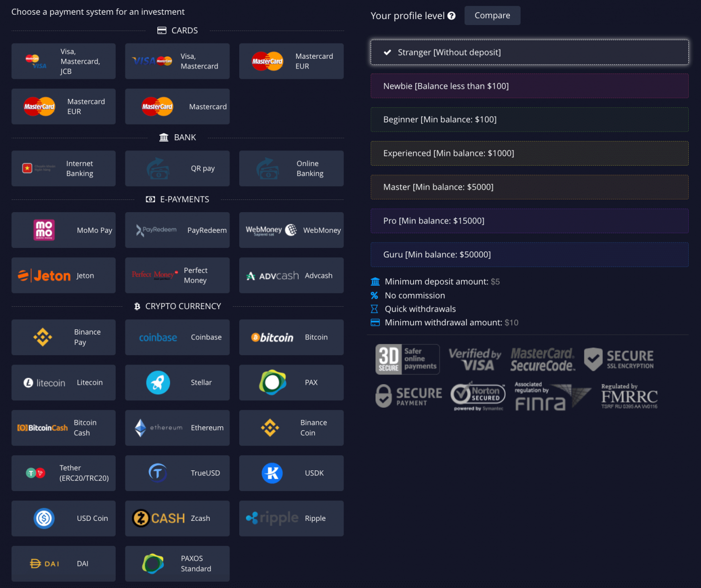Screen dimensions: 701x588
Task: Select Pro [Min balance: $15000] level
Action: pyautogui.click(x=529, y=221)
